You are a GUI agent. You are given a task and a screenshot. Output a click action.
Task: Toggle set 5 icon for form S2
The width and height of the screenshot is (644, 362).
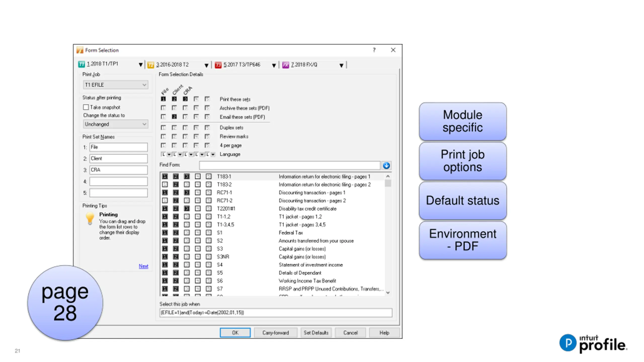point(209,241)
